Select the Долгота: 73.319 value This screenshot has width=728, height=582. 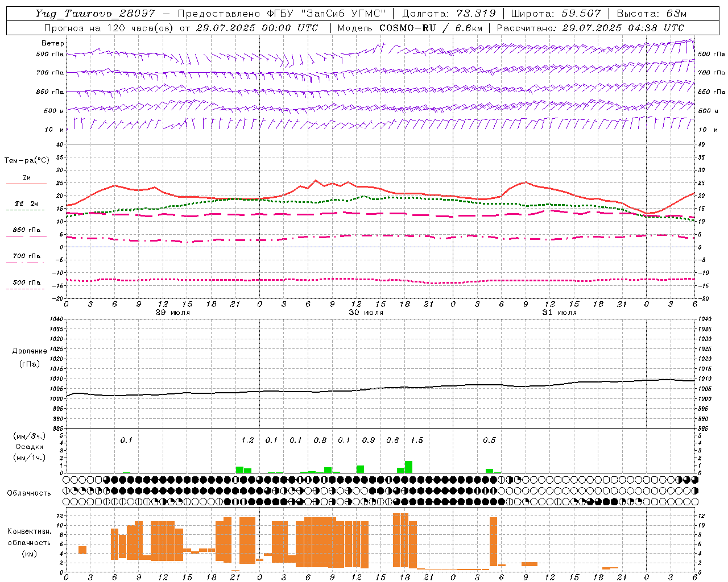tap(449, 14)
